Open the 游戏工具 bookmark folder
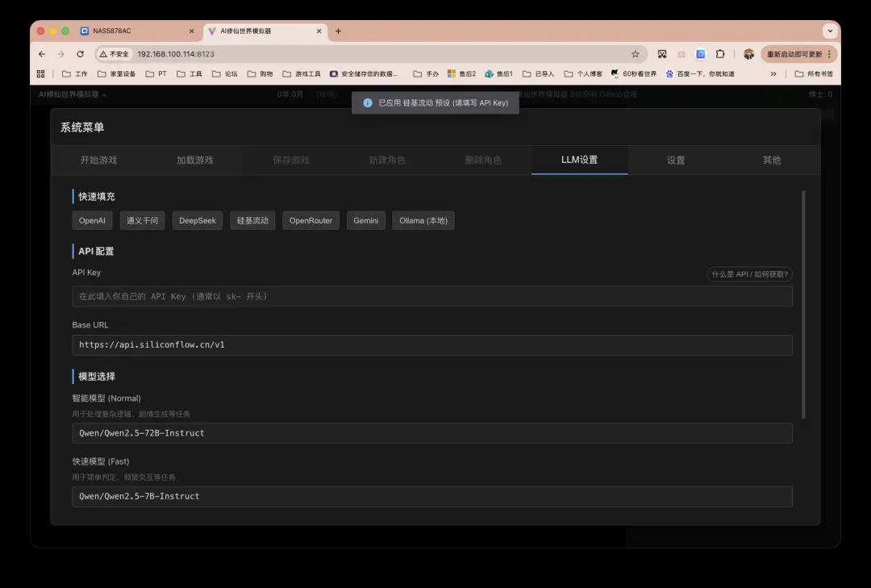Screen dimensions: 871x588 (302, 73)
